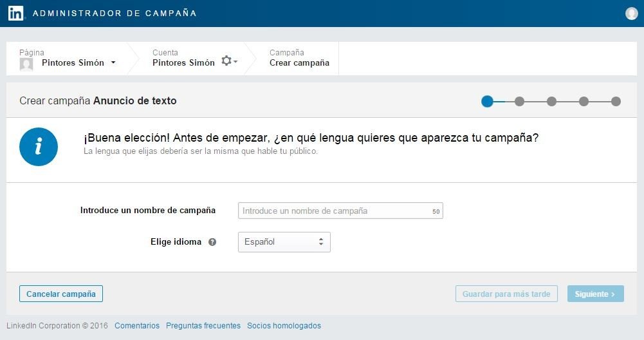Select the first blue progress step dot
Screen dimensions: 644x340
click(487, 101)
